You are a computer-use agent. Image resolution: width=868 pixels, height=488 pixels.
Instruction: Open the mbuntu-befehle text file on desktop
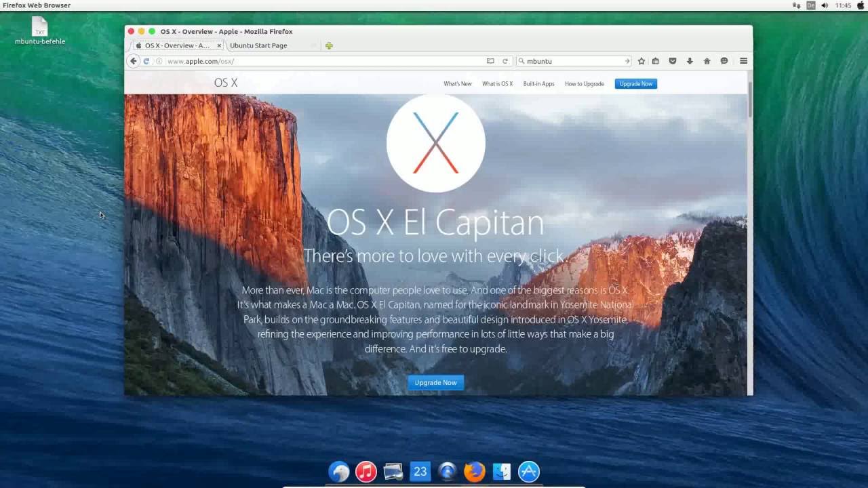pos(40,31)
